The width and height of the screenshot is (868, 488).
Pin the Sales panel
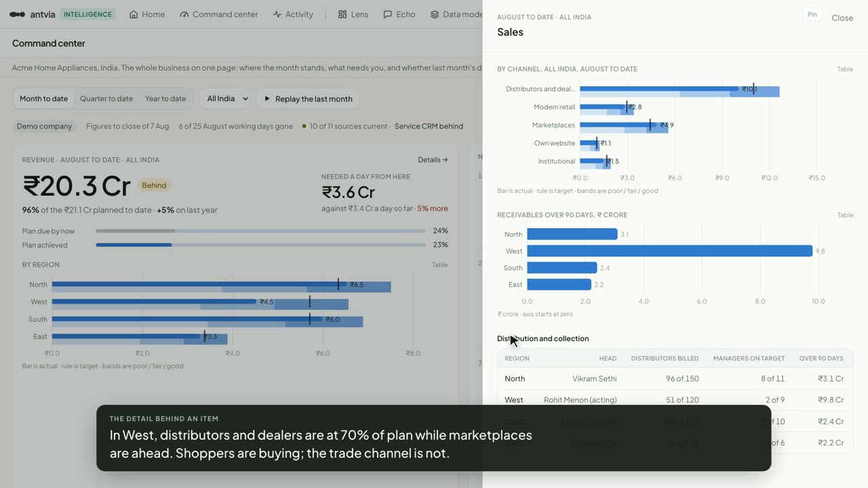(812, 14)
